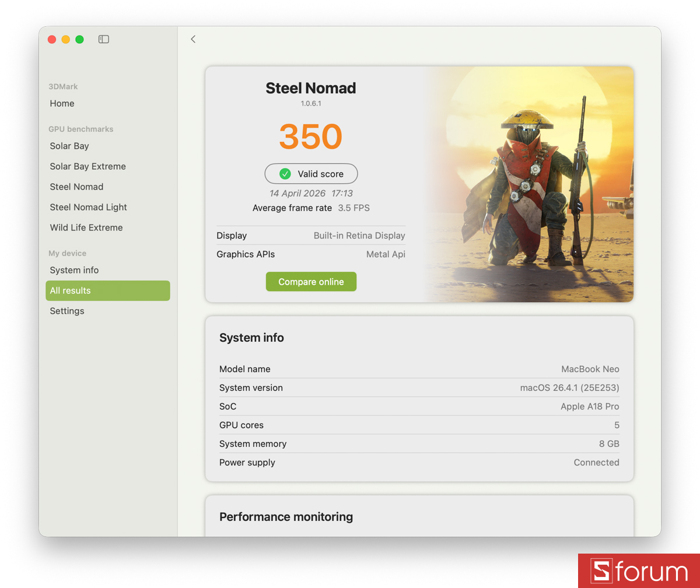Click the Compare online button
Image resolution: width=700 pixels, height=588 pixels.
311,281
